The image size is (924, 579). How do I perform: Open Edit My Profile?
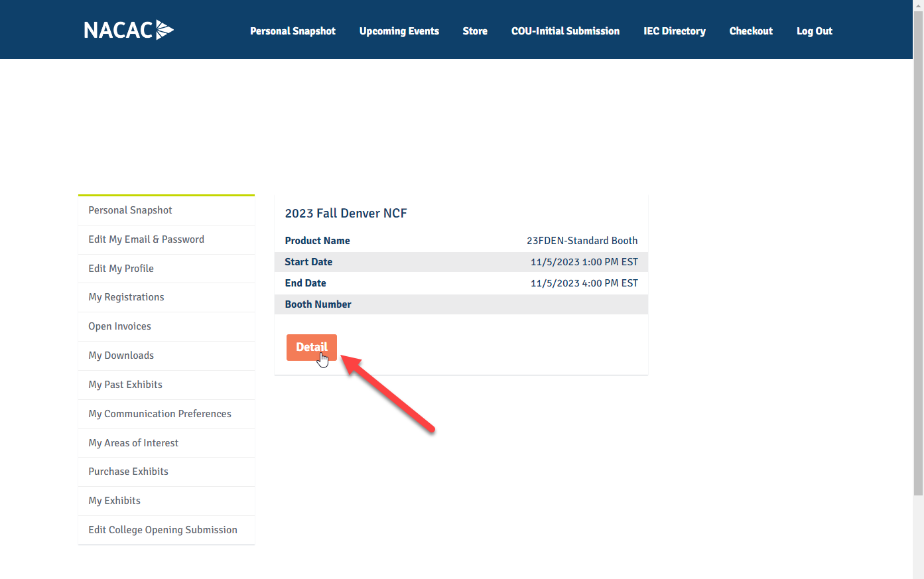pyautogui.click(x=166, y=269)
